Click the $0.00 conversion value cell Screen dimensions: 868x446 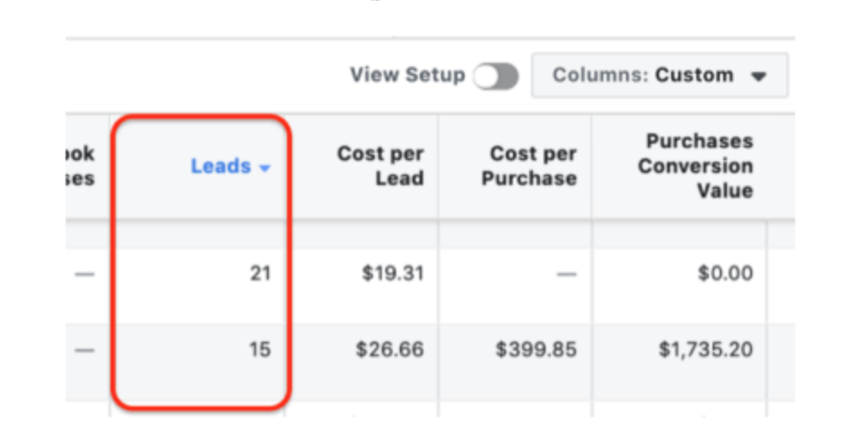tap(725, 274)
